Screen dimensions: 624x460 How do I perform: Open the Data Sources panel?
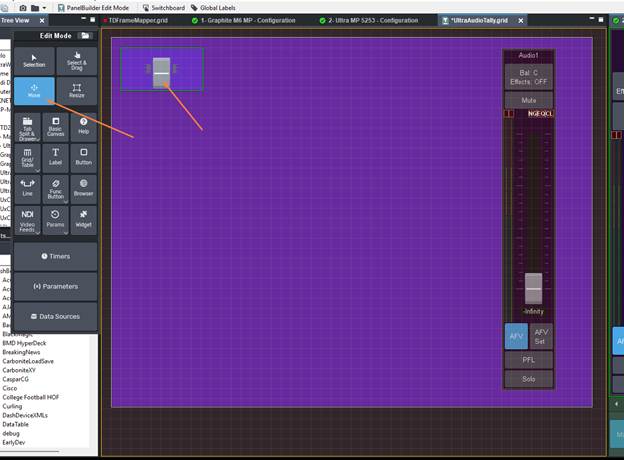click(56, 316)
